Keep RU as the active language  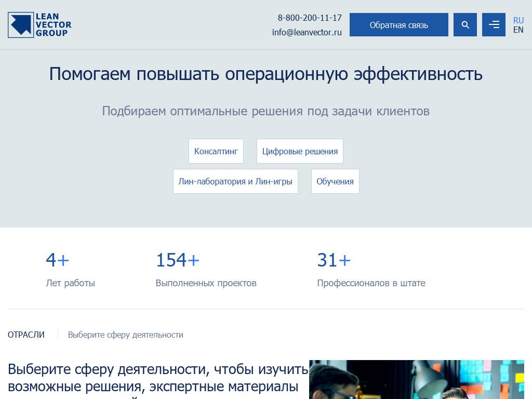(x=518, y=20)
